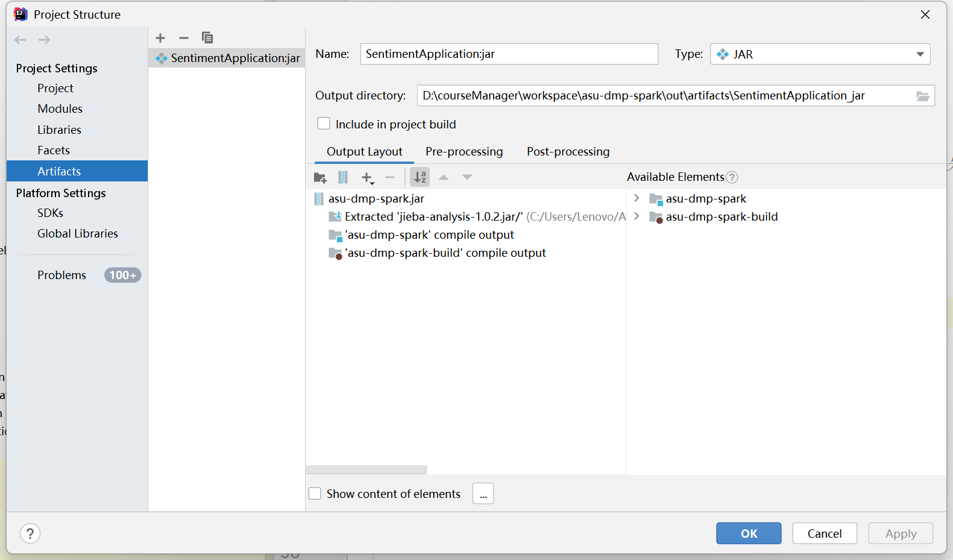The image size is (953, 560).
Task: Click the Add artifact plus icon
Action: [160, 38]
